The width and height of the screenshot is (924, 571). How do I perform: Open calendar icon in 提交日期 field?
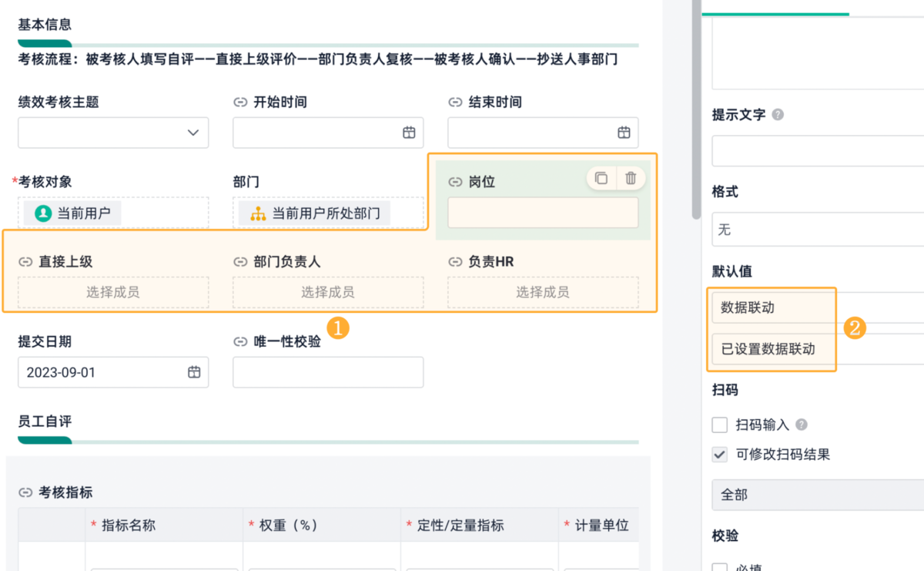point(194,372)
